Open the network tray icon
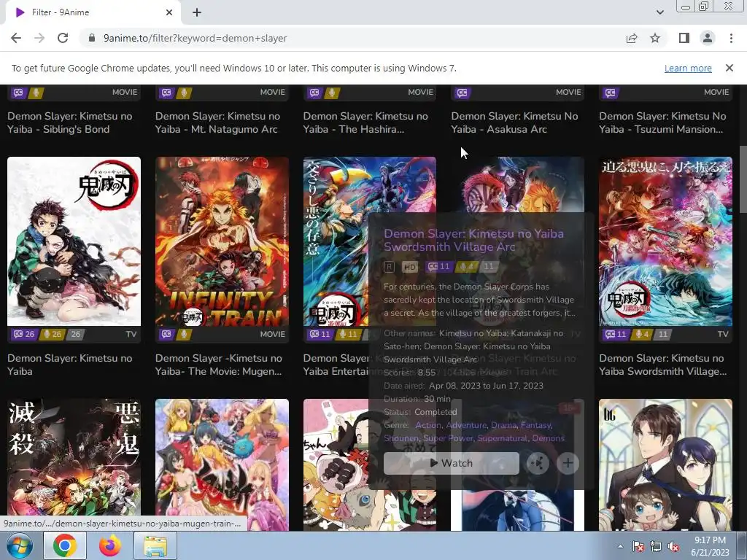Image resolution: width=747 pixels, height=560 pixels. click(656, 546)
